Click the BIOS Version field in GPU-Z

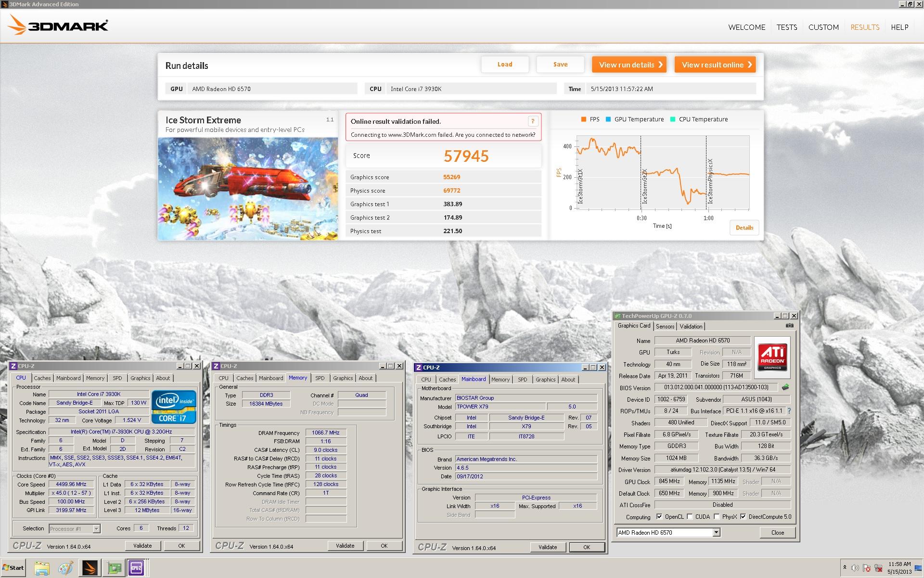pos(716,387)
